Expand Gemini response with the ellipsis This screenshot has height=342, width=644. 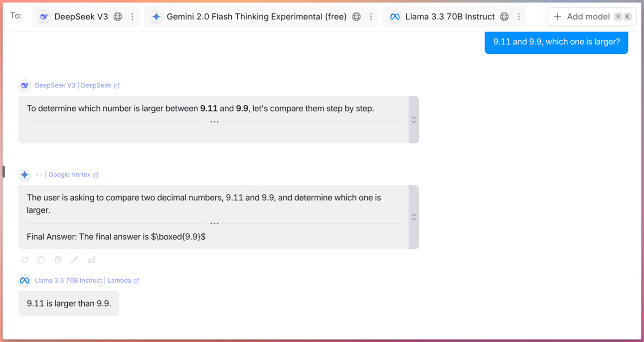coord(214,223)
